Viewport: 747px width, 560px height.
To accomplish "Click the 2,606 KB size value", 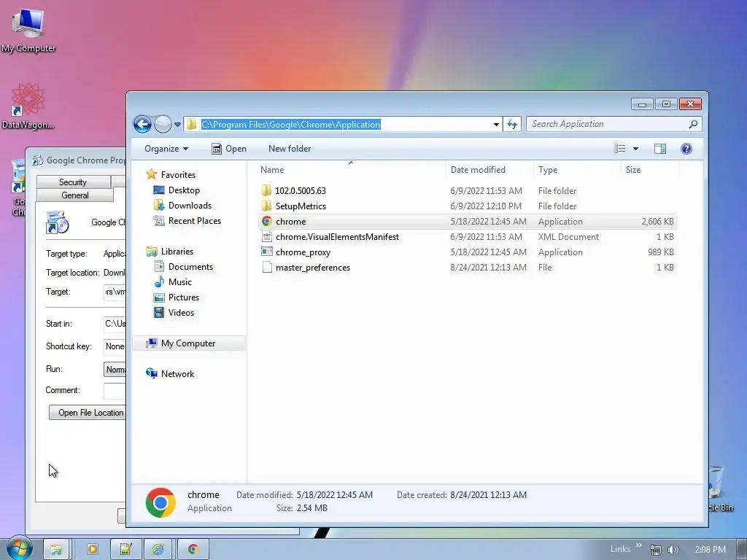I will tap(657, 222).
